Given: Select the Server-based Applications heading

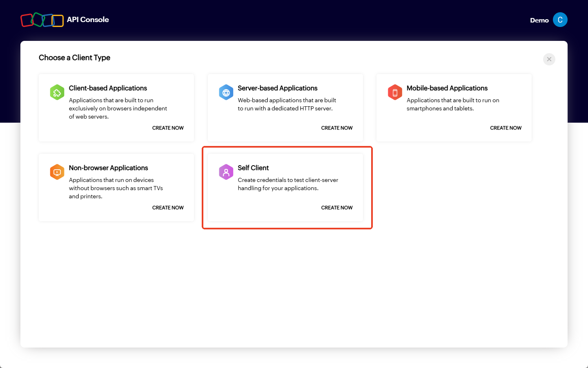Looking at the screenshot, I should 277,88.
